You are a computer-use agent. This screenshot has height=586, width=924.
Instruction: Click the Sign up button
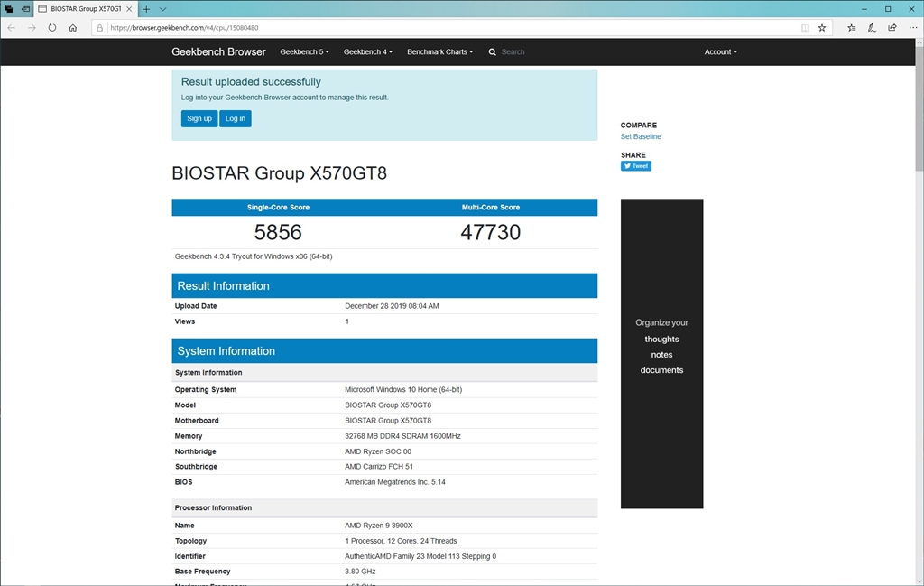pos(199,118)
